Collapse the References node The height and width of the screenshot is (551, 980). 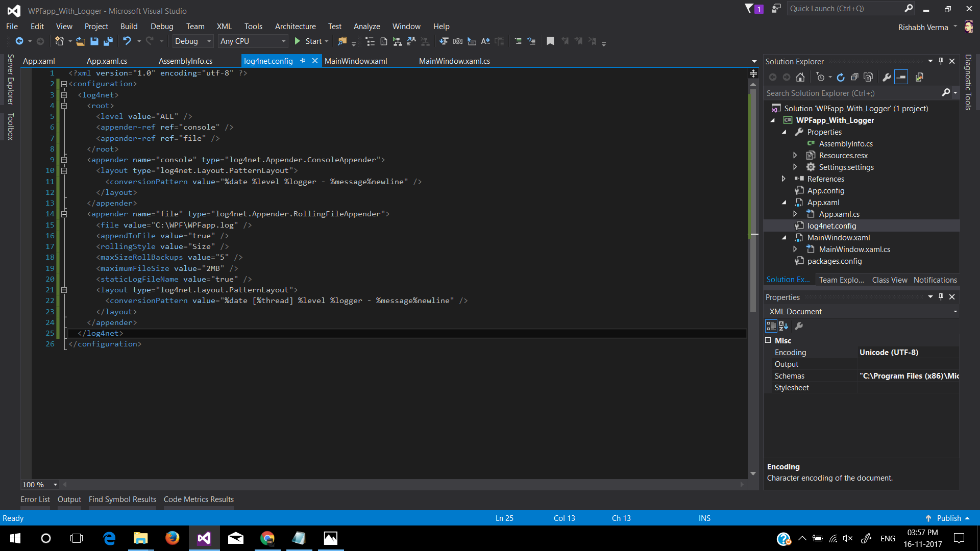[785, 179]
